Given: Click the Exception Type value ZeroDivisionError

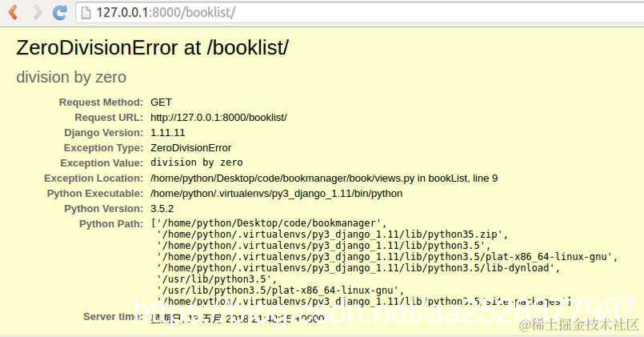Looking at the screenshot, I should 190,148.
